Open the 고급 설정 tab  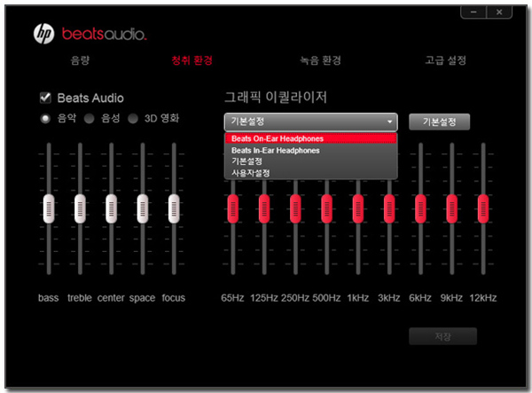pyautogui.click(x=445, y=60)
